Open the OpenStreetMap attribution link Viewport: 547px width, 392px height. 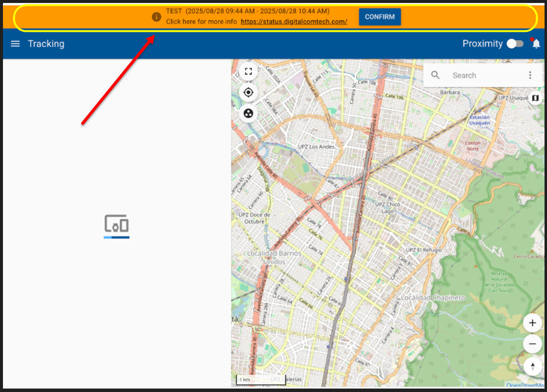click(x=525, y=385)
